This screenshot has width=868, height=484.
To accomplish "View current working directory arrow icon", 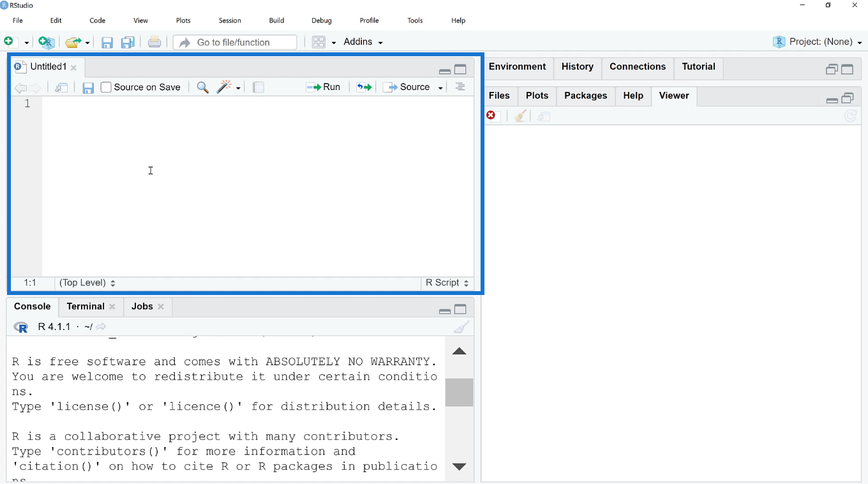I will (101, 327).
